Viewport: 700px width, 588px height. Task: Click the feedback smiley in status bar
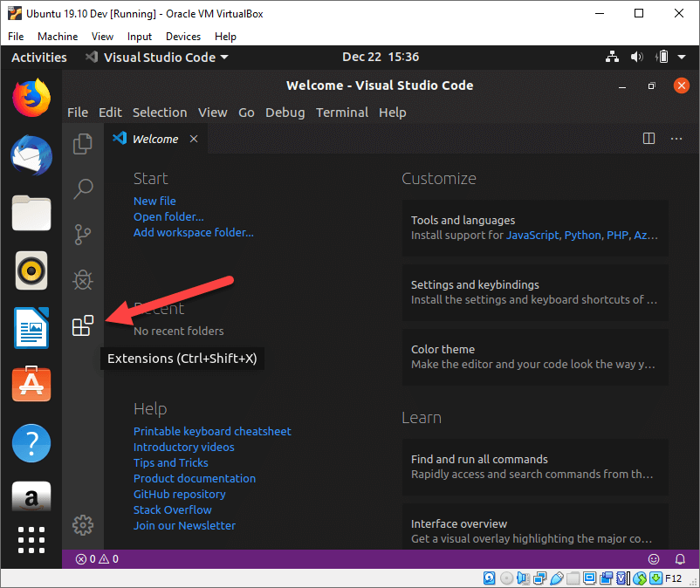654,559
